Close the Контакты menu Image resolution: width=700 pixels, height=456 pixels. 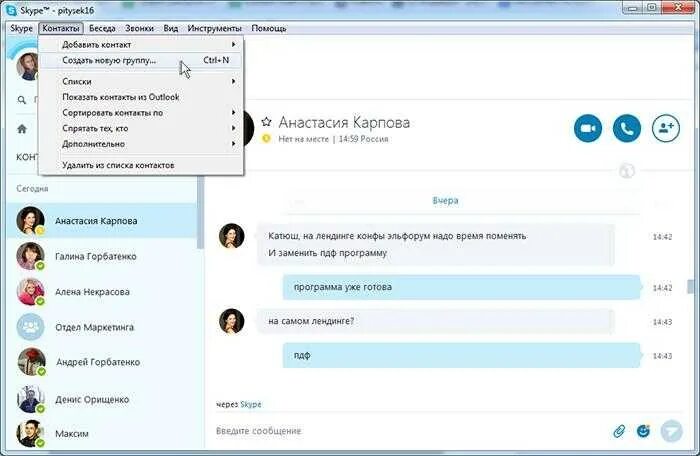point(61,28)
